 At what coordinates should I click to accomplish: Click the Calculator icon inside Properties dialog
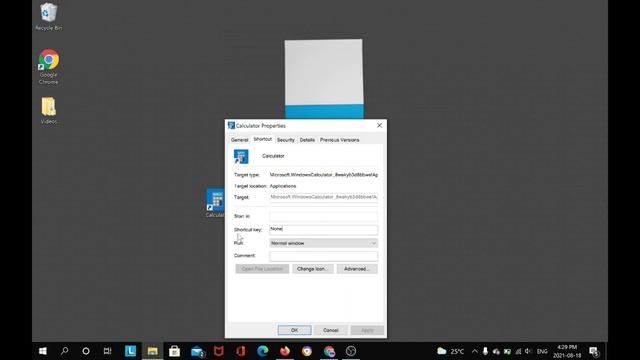click(x=241, y=157)
